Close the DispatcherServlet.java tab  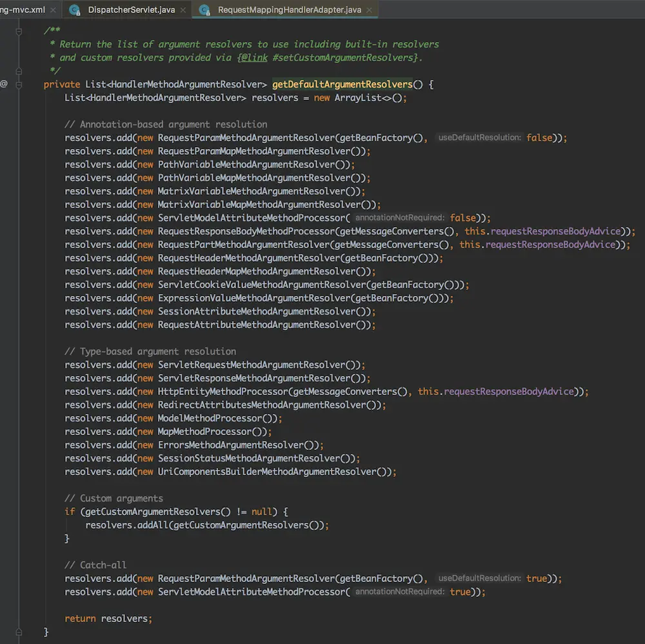coord(184,10)
